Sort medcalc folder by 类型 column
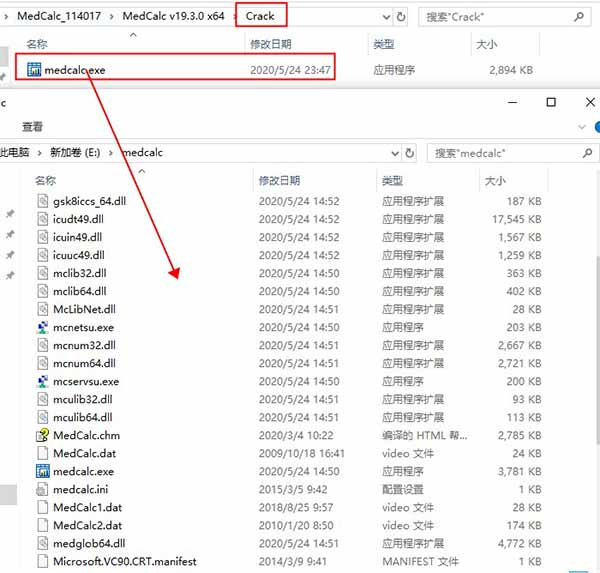The image size is (600, 573). [x=392, y=180]
